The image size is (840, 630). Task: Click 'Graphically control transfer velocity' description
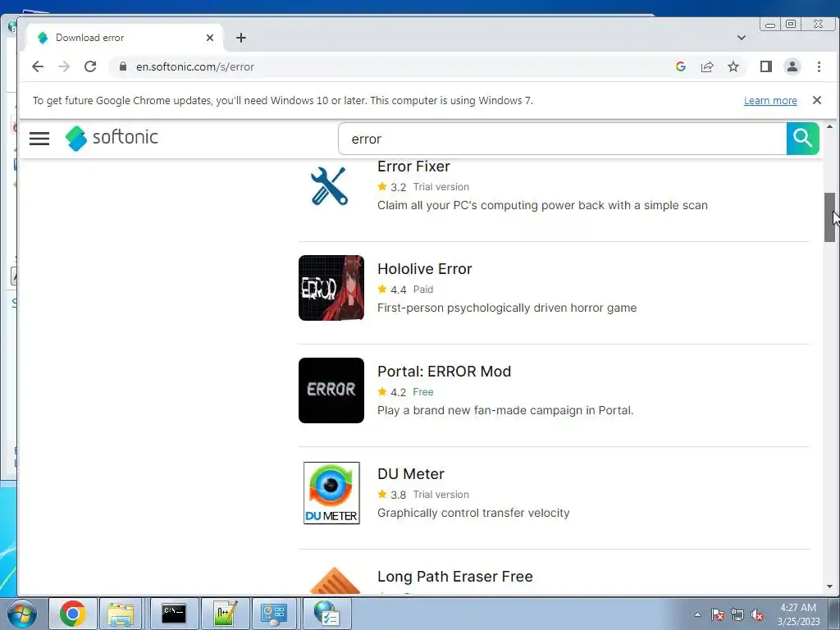click(x=473, y=513)
